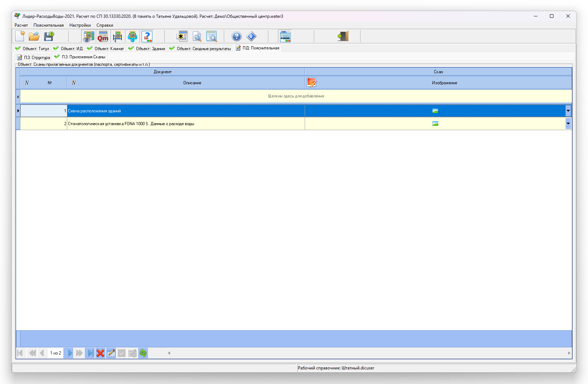
Task: Go to previous page double-left arrow
Action: 32,353
